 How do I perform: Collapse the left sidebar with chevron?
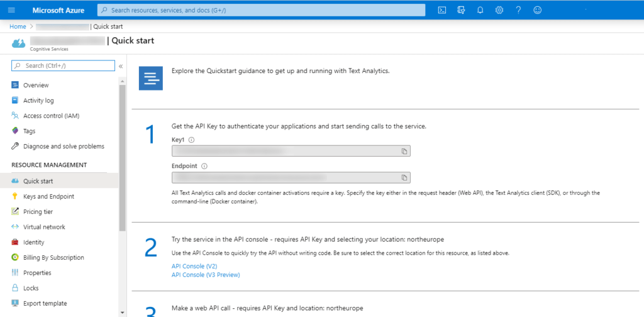coord(121,65)
